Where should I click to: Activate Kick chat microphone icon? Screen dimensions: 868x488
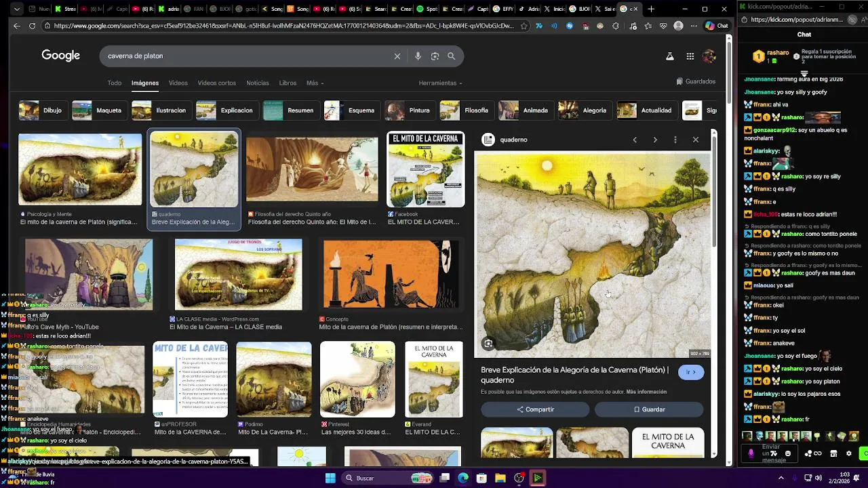[x=751, y=453]
